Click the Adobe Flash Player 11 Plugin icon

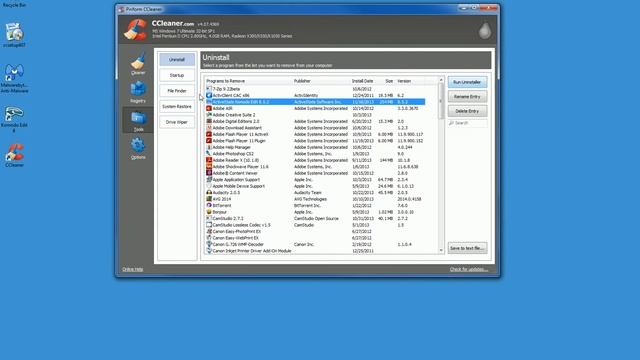(209, 140)
